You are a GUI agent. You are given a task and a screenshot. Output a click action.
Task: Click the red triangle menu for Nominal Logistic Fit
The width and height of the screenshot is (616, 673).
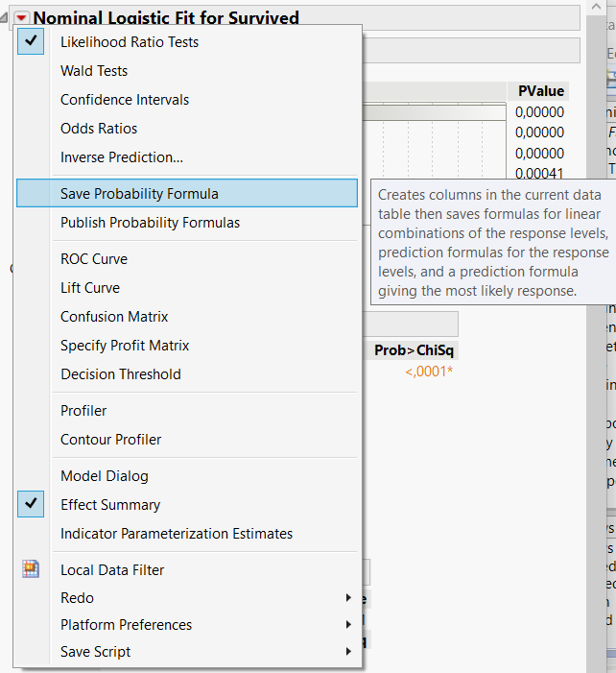pyautogui.click(x=21, y=18)
